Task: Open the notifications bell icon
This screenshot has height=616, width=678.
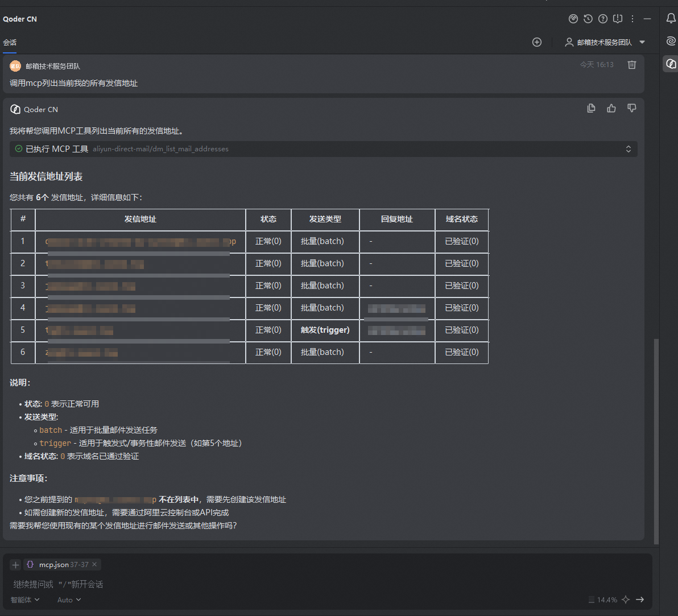Action: [671, 18]
